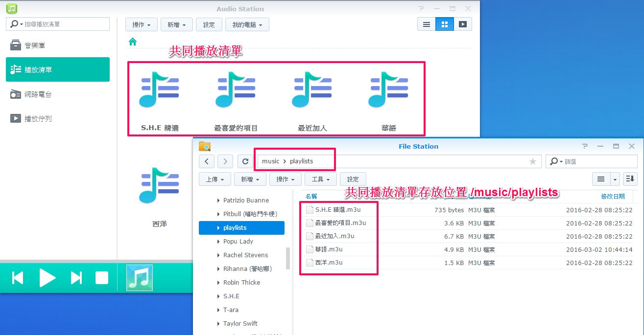Click the 設定 button in Audio Station
Viewport: 644px width, 335px height.
pos(209,24)
